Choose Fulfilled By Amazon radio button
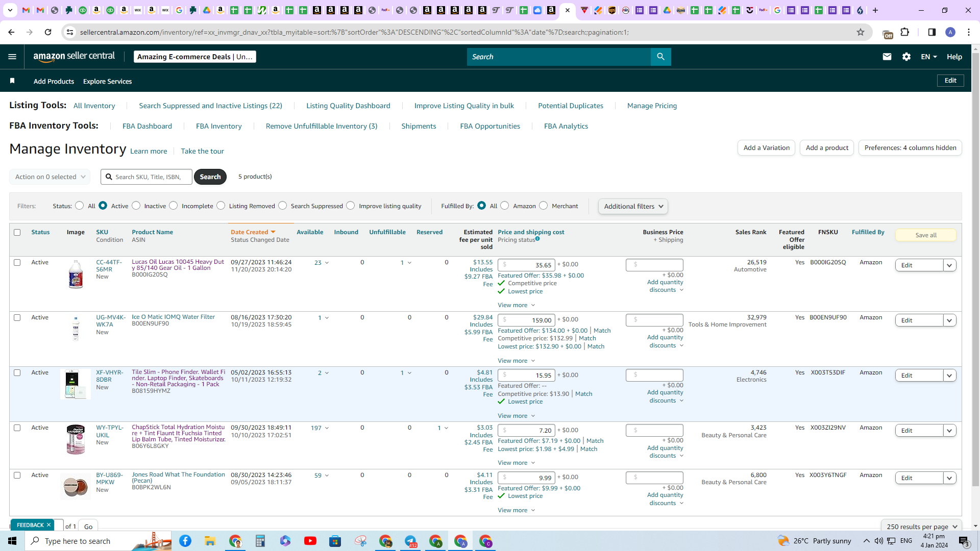980x551 pixels. [505, 206]
